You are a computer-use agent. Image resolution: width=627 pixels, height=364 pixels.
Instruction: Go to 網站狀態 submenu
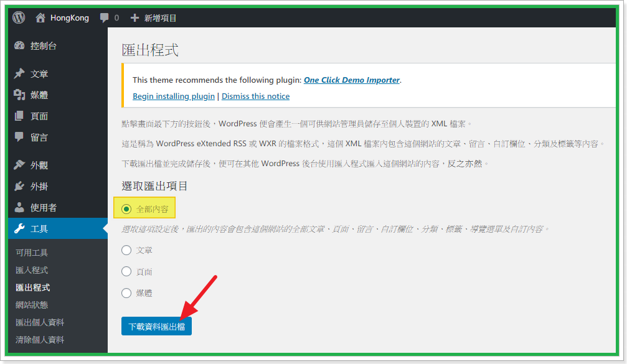click(x=32, y=305)
